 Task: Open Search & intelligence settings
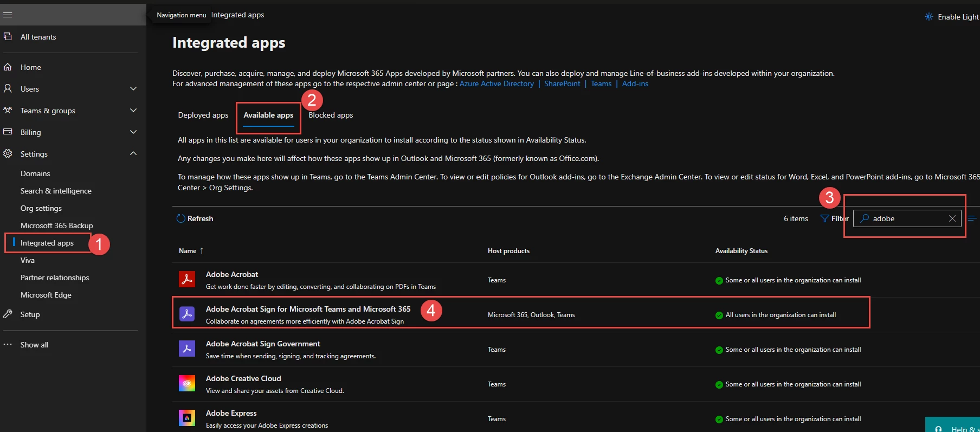(x=56, y=191)
